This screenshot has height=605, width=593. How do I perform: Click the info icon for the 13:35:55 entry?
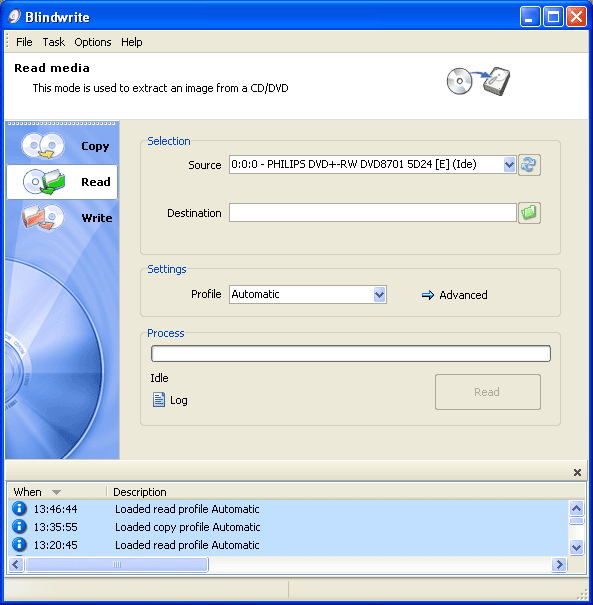[19, 526]
